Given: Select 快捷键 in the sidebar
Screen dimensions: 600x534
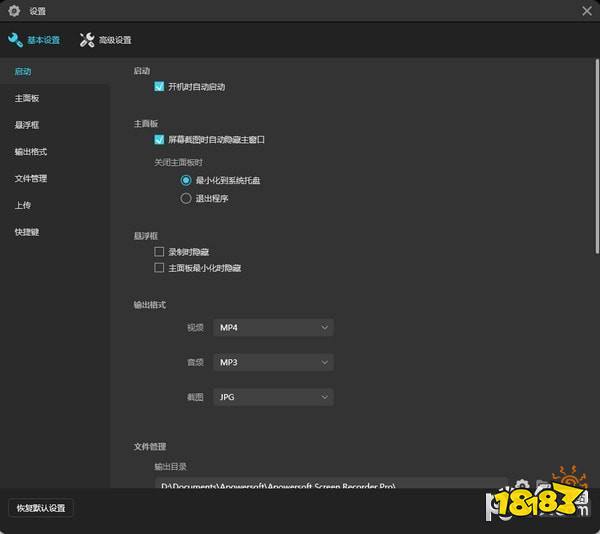Looking at the screenshot, I should 27,232.
